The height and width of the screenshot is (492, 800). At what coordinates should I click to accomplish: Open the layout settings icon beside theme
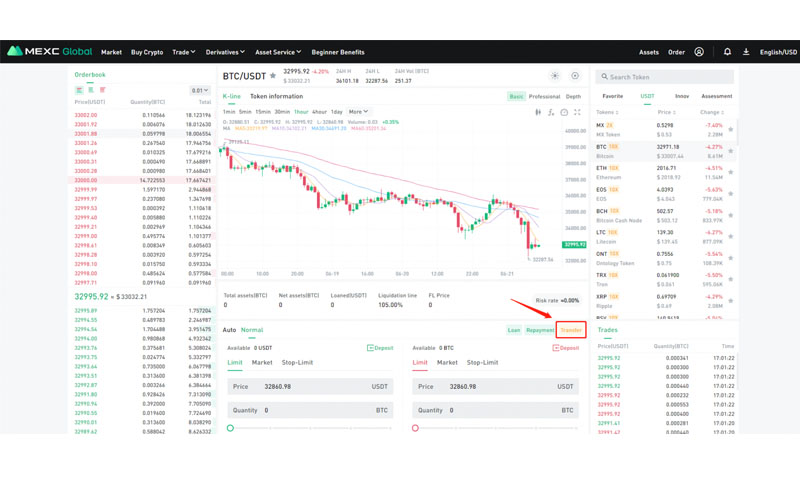tap(575, 76)
